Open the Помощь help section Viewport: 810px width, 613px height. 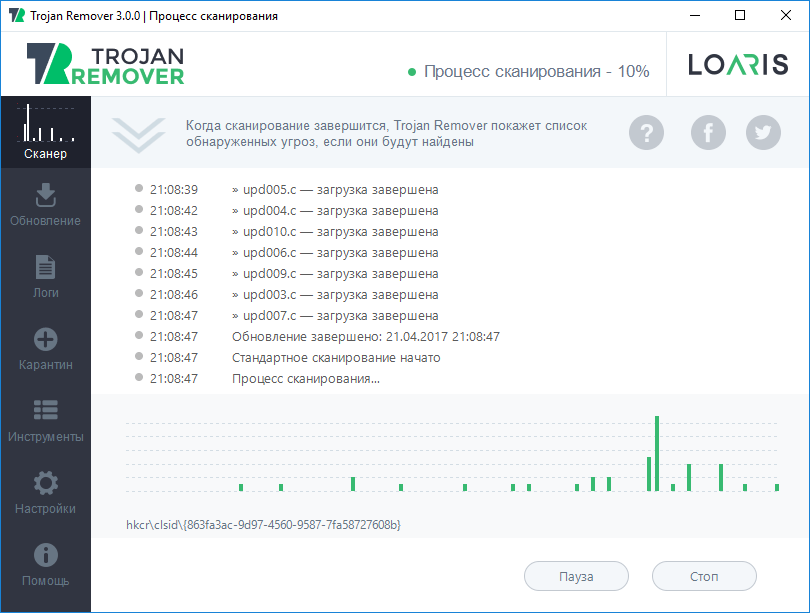pos(45,565)
